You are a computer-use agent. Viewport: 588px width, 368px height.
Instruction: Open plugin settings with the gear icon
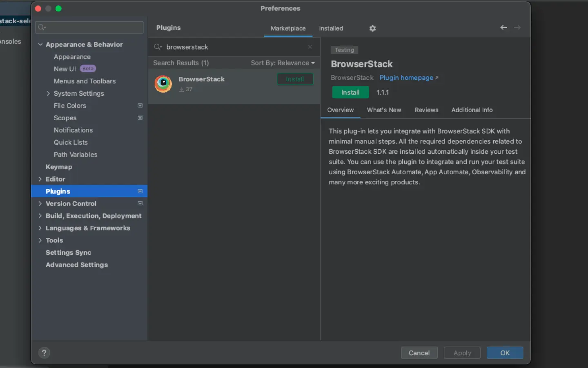pos(372,28)
